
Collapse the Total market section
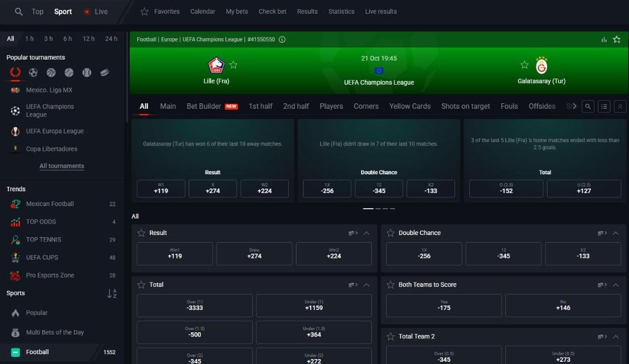(x=366, y=285)
